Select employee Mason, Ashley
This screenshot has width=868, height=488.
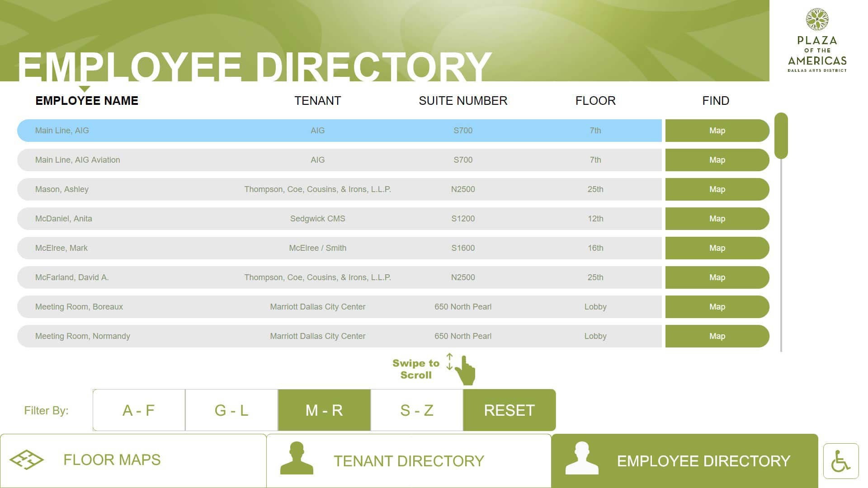pyautogui.click(x=340, y=189)
